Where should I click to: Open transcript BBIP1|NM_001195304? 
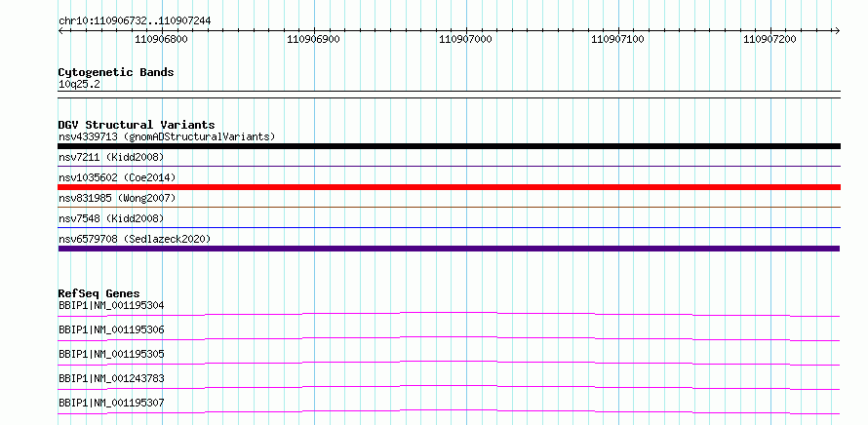(111, 305)
